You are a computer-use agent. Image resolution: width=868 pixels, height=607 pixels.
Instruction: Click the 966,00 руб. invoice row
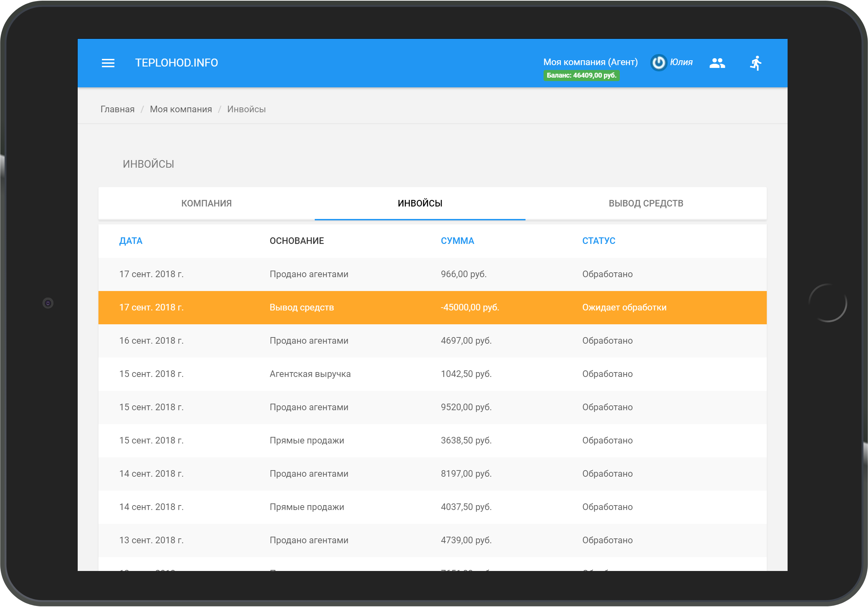pyautogui.click(x=432, y=274)
